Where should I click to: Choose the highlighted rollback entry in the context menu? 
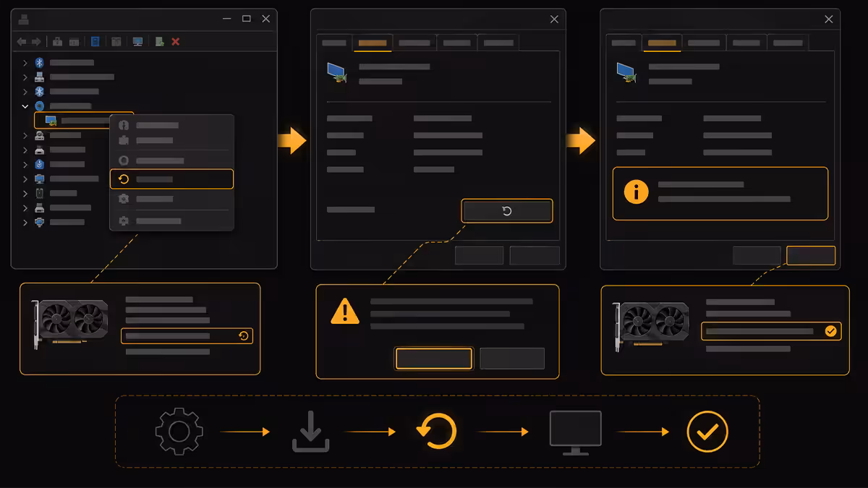click(x=171, y=179)
